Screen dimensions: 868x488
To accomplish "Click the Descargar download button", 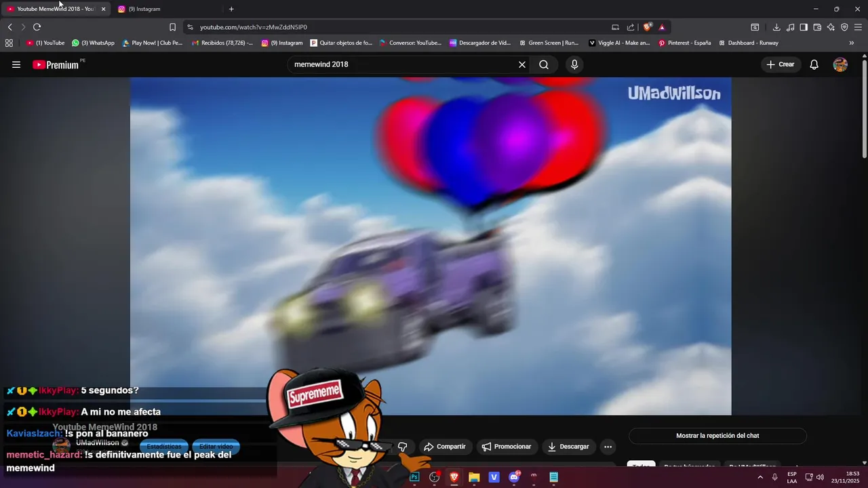I will point(568,447).
